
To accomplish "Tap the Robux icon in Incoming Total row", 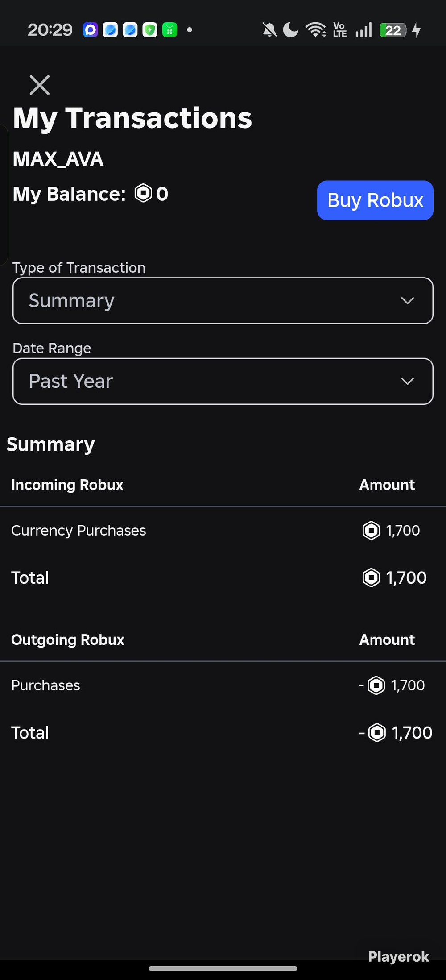I will click(371, 577).
